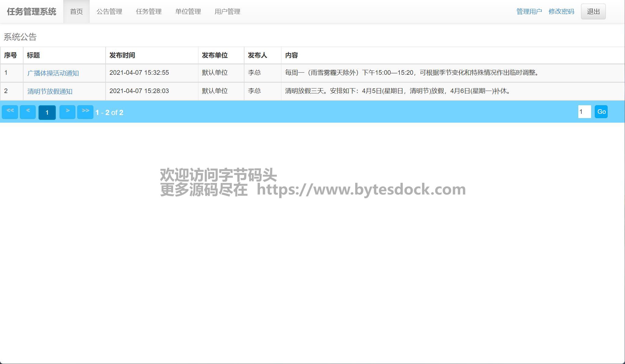Click the previous page < arrow
Screen dimensions: 625x364
[x=28, y=112]
